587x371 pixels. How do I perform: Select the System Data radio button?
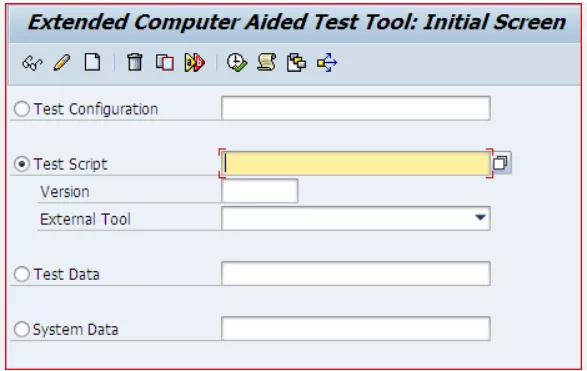tap(22, 329)
